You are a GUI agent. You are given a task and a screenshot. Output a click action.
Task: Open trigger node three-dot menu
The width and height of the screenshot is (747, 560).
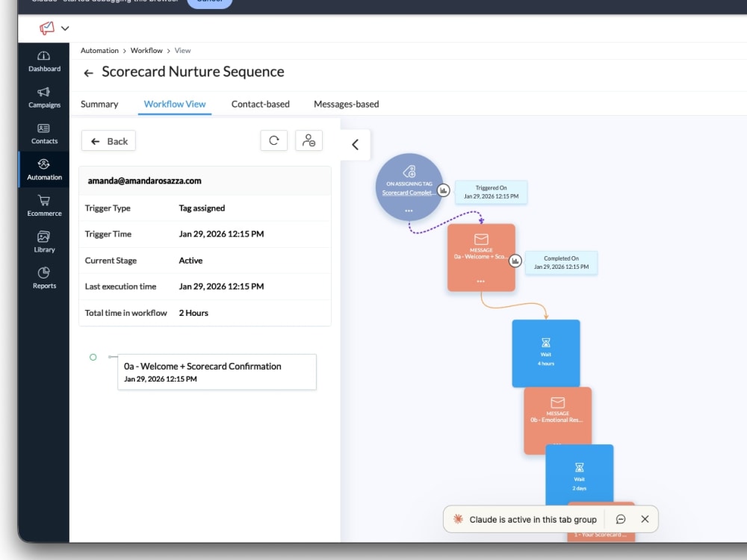point(409,211)
